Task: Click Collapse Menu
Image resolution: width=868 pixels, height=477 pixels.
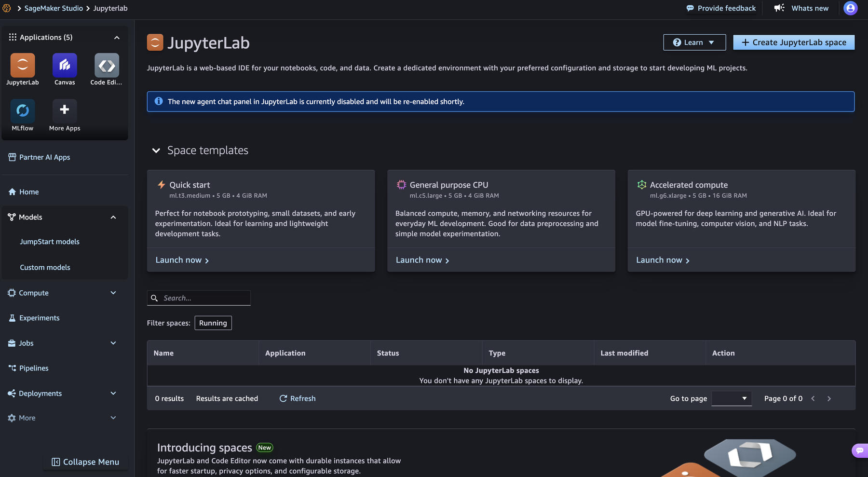Action: pyautogui.click(x=85, y=462)
